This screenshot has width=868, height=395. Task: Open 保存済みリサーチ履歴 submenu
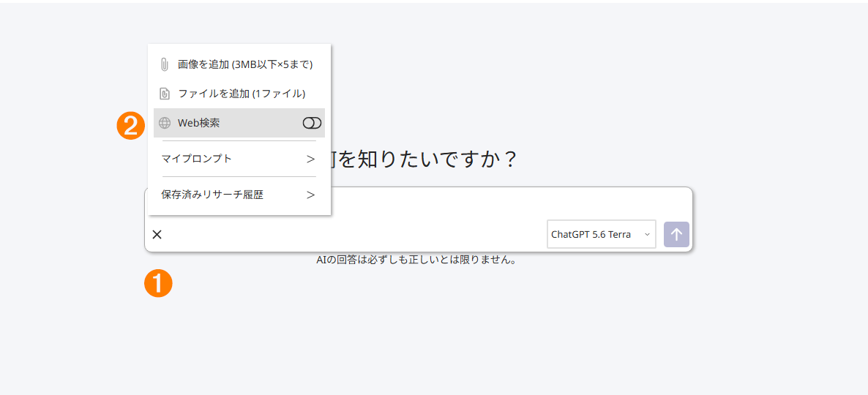(239, 195)
